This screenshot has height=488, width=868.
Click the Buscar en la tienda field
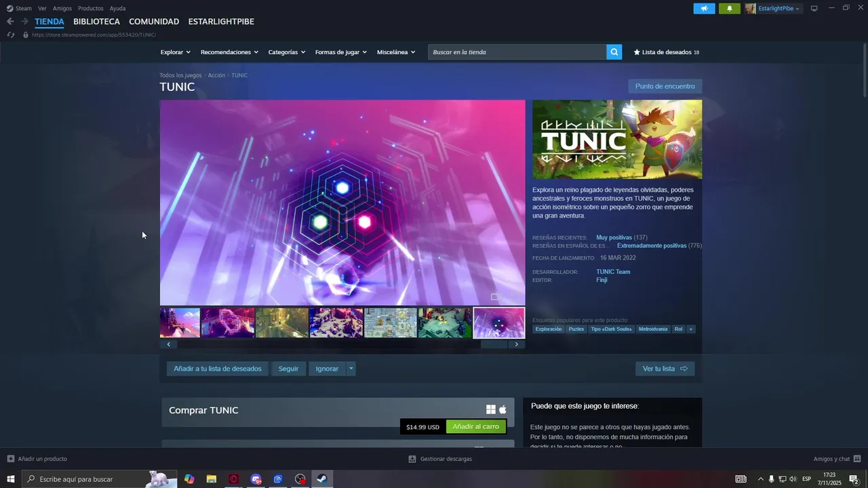click(517, 52)
